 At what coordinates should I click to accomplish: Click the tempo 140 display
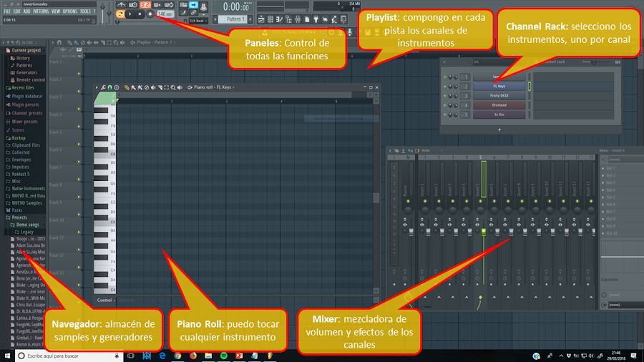coord(165,14)
